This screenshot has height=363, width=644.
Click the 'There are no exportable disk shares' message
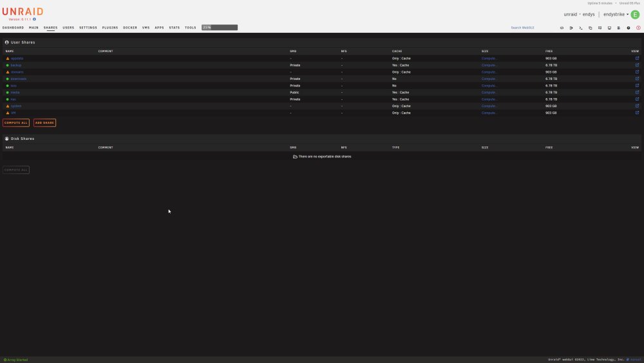tap(322, 157)
